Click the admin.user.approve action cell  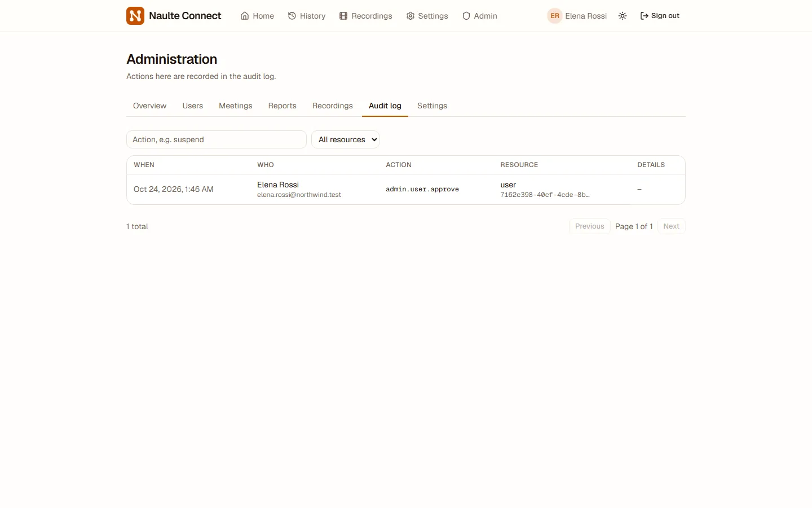(x=422, y=189)
